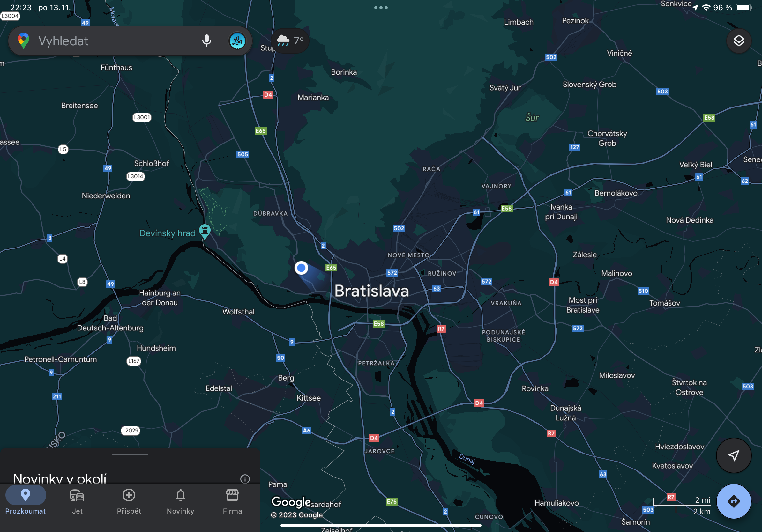Tap the Devínsky hrad castle marker
This screenshot has height=532, width=762.
(205, 231)
